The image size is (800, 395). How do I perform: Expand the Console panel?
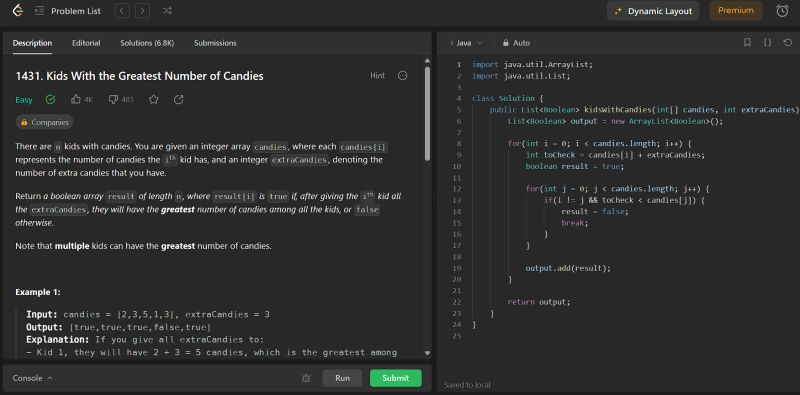33,378
